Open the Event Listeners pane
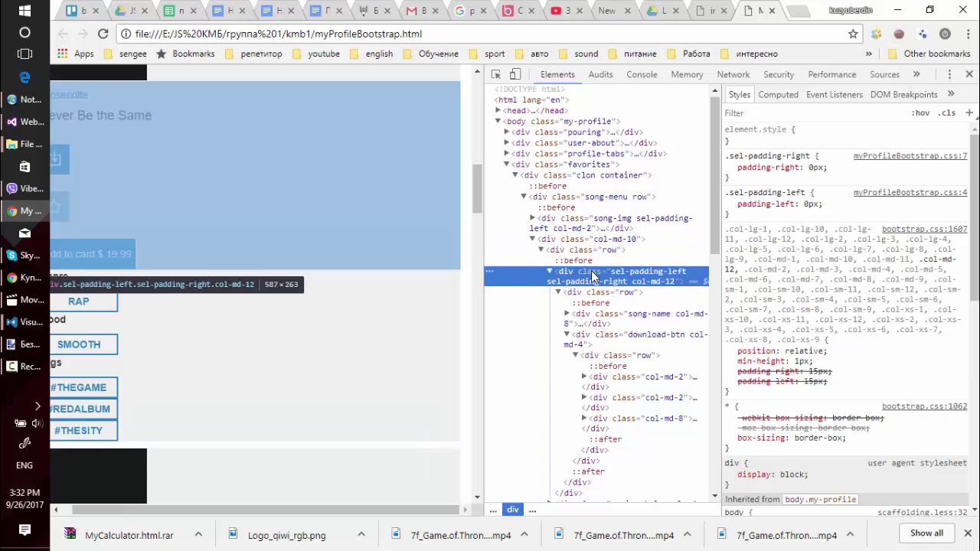This screenshot has width=980, height=551. pos(835,94)
